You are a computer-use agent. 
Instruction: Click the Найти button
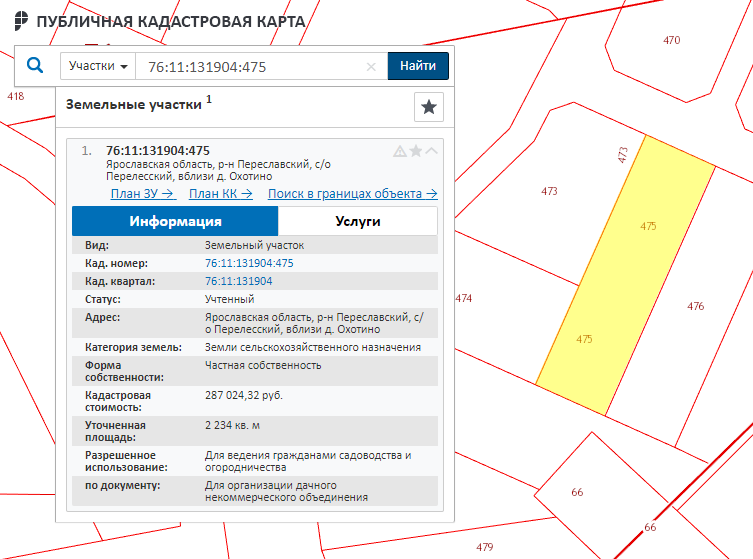tap(418, 66)
